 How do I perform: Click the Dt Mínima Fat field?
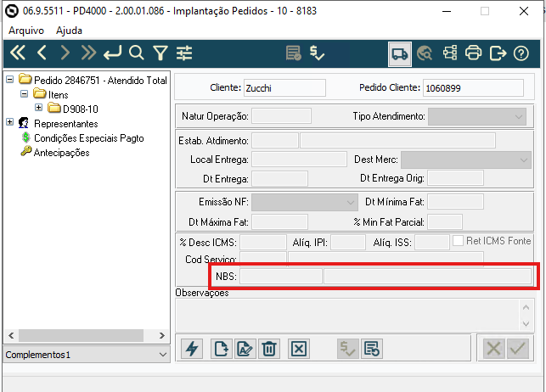click(455, 202)
